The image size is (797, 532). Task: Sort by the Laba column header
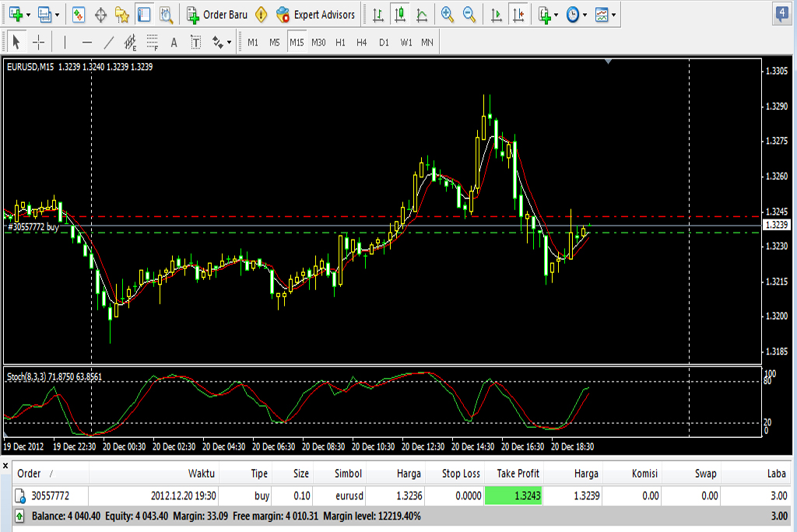click(756, 474)
